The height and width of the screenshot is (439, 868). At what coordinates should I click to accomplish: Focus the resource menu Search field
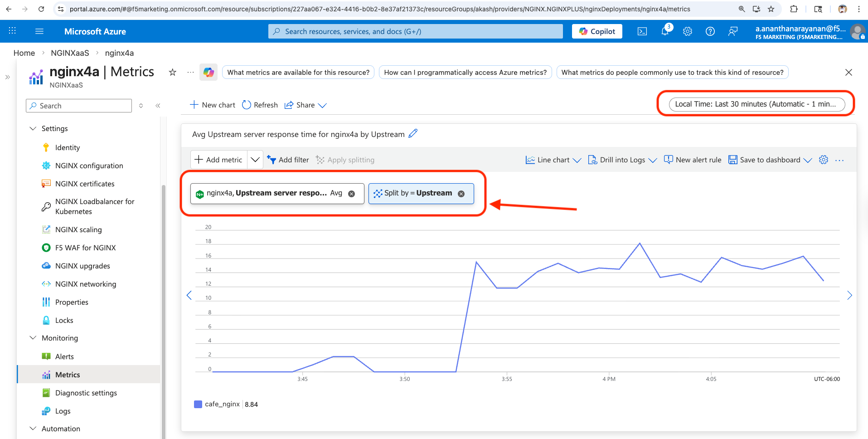click(x=79, y=106)
